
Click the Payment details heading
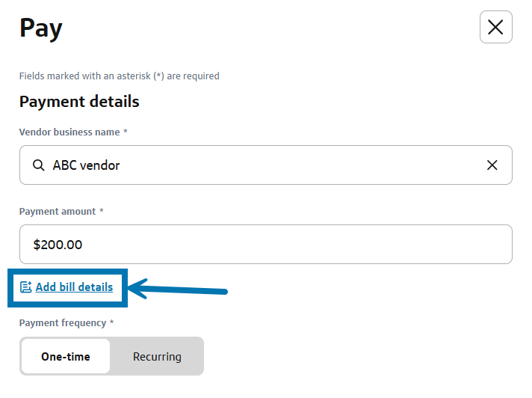[79, 101]
